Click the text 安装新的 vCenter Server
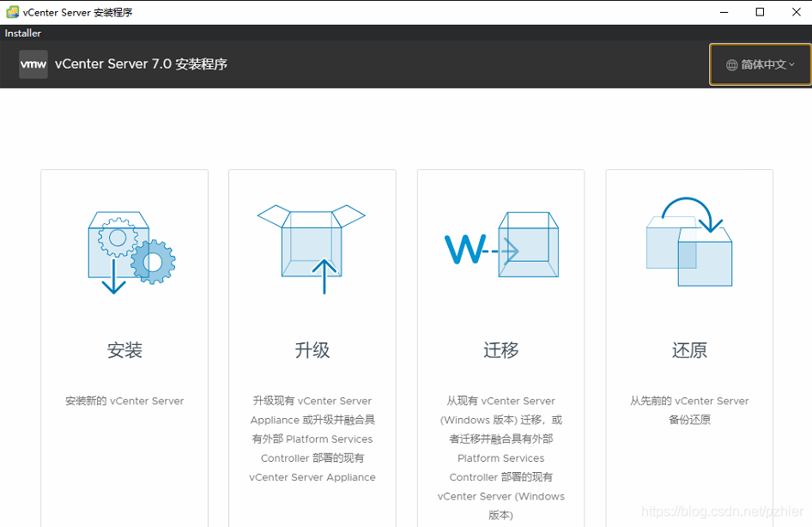 (124, 401)
